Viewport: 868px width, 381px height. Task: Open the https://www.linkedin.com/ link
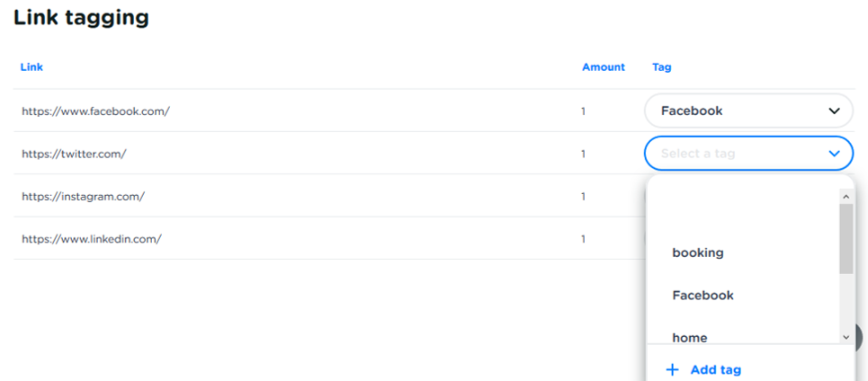(92, 239)
